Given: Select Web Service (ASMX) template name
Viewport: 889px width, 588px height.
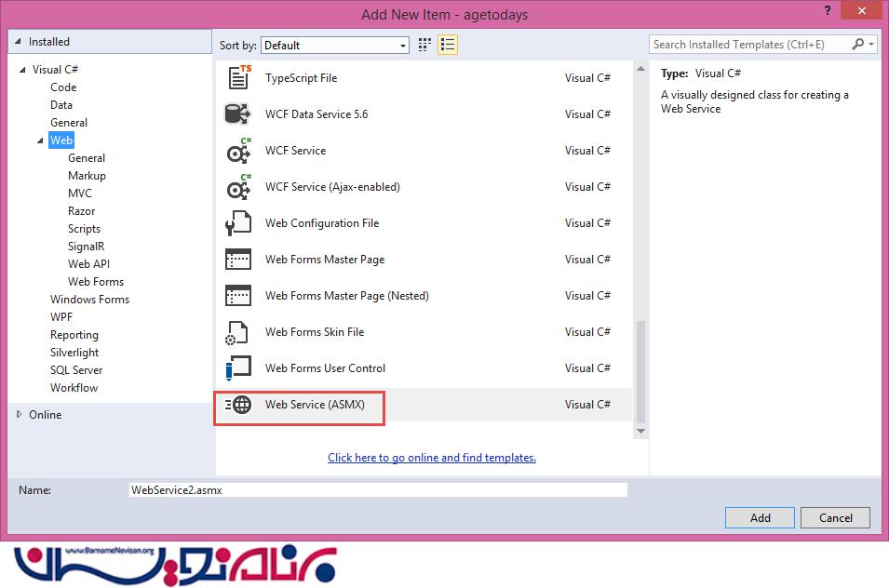Looking at the screenshot, I should pos(315,405).
